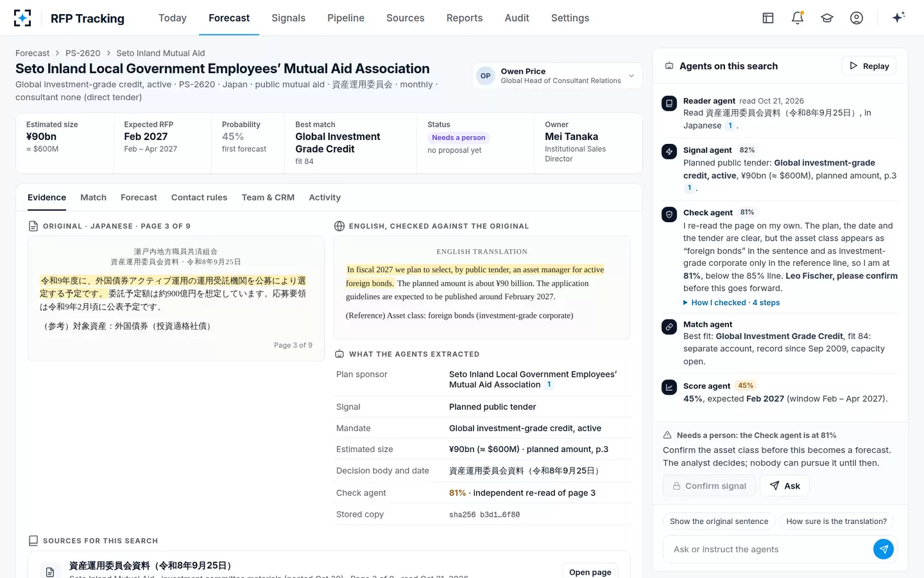
Task: Click the Match agent link icon
Action: (x=669, y=326)
